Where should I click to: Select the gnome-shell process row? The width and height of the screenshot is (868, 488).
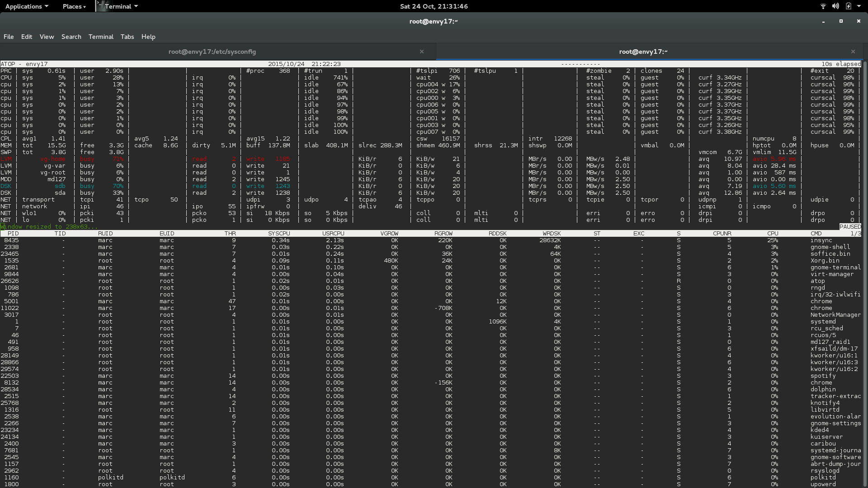click(x=431, y=247)
